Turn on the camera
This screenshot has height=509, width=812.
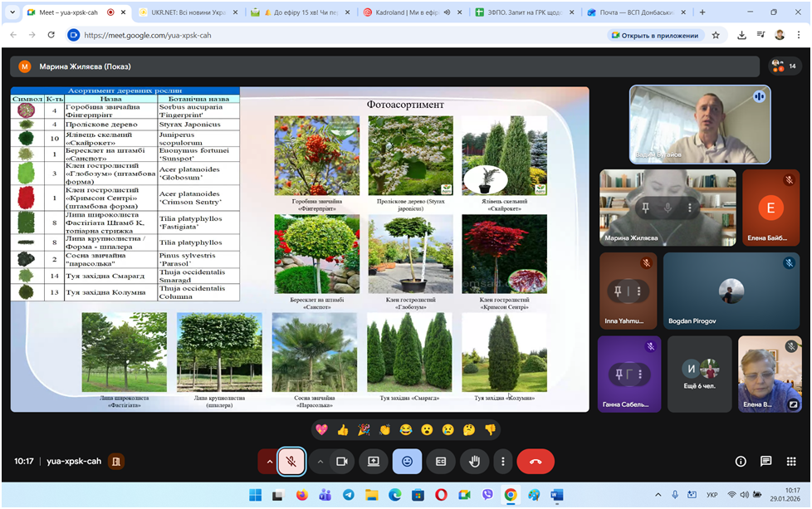pyautogui.click(x=340, y=461)
